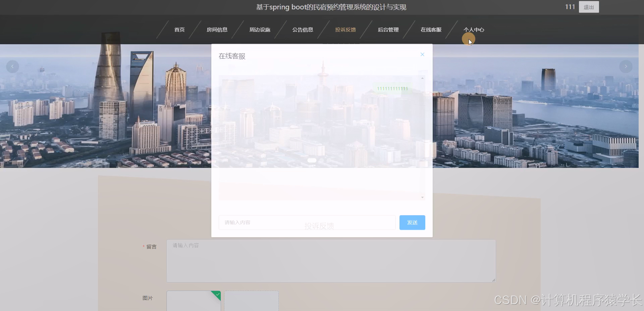Click the 发送 send button
The width and height of the screenshot is (644, 311).
pyautogui.click(x=412, y=222)
